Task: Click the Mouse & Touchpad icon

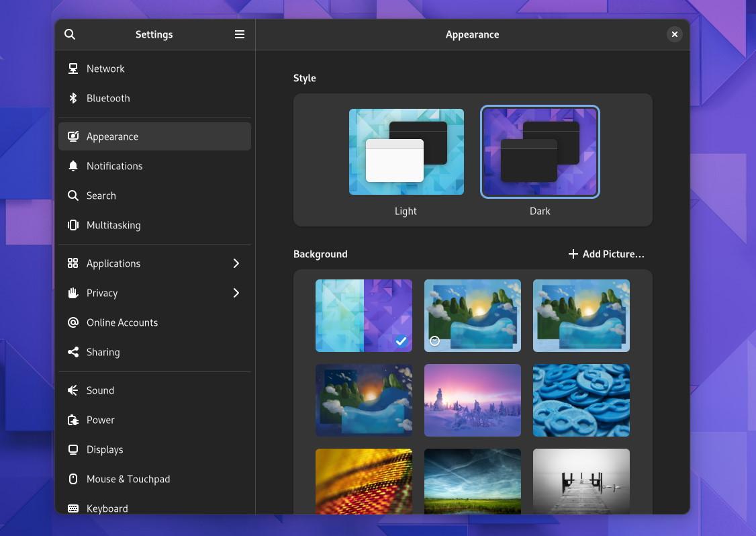Action: coord(73,479)
